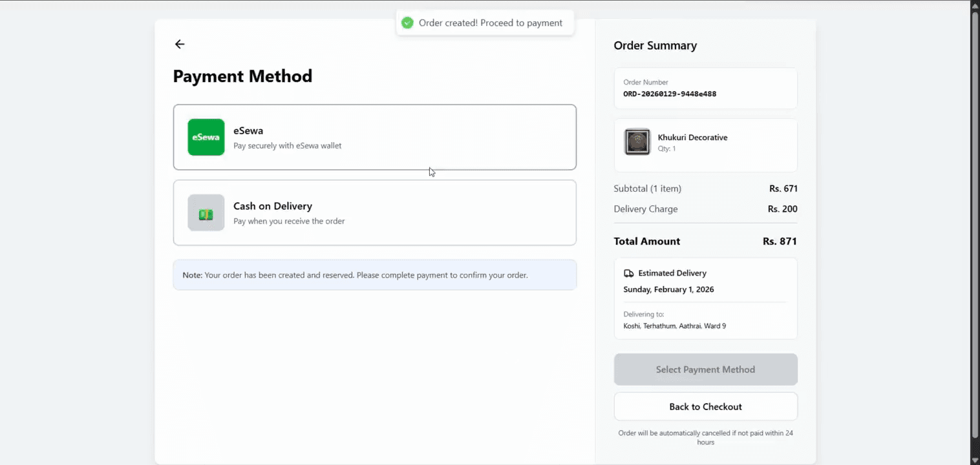Click the 'Order created! Proceed to payment' toast

coord(485,23)
